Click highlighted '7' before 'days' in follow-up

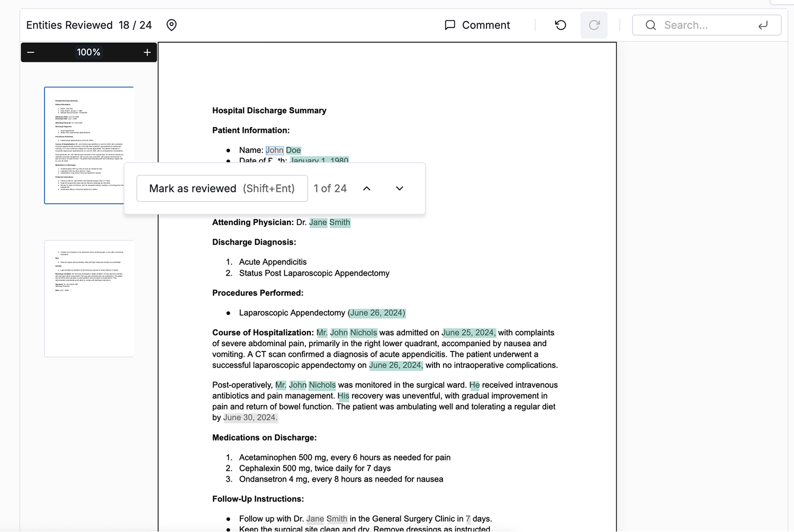click(x=468, y=519)
